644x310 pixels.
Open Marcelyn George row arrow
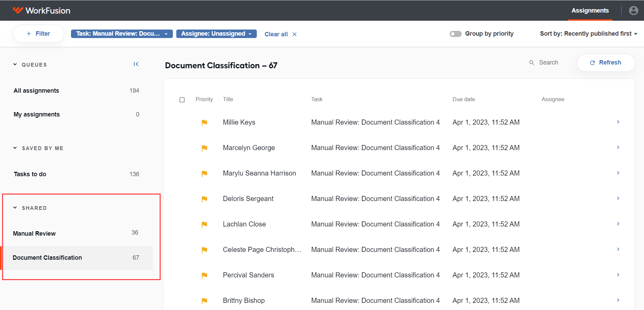coord(618,147)
